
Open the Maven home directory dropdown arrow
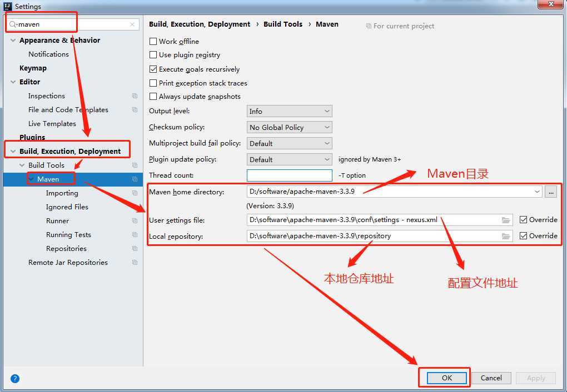[x=537, y=192]
